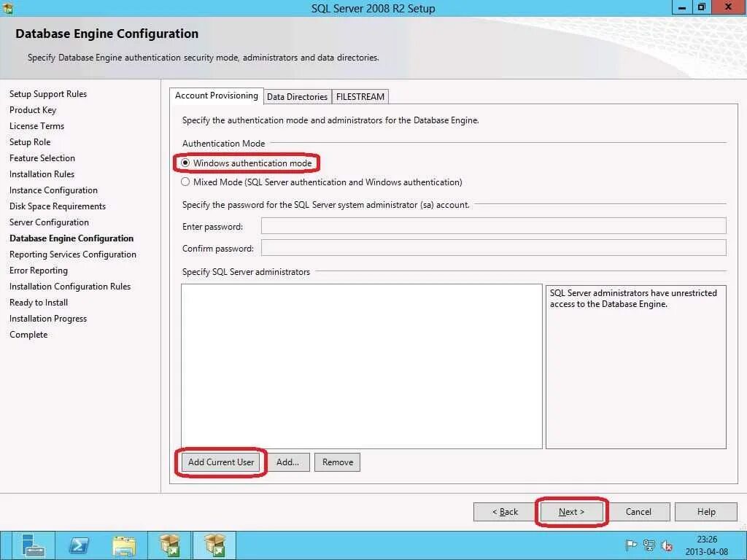Click Setup Role step
Image resolution: width=747 pixels, height=560 pixels.
tap(30, 142)
